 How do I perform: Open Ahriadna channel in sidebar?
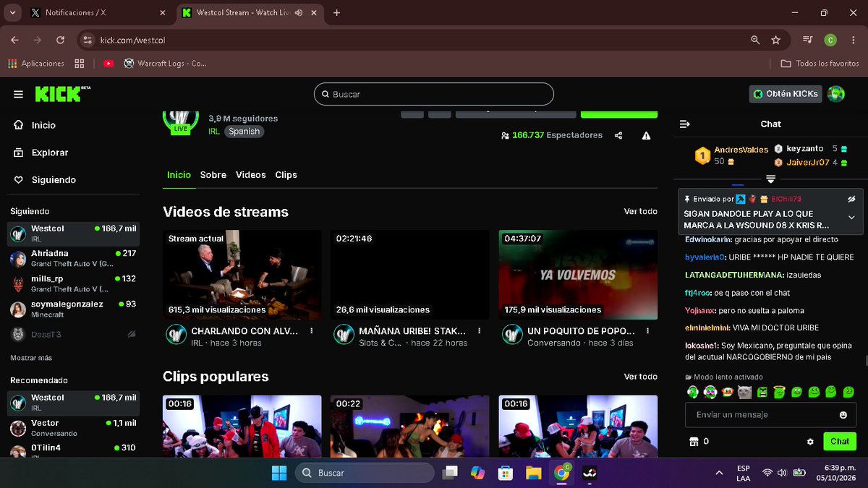[73, 259]
